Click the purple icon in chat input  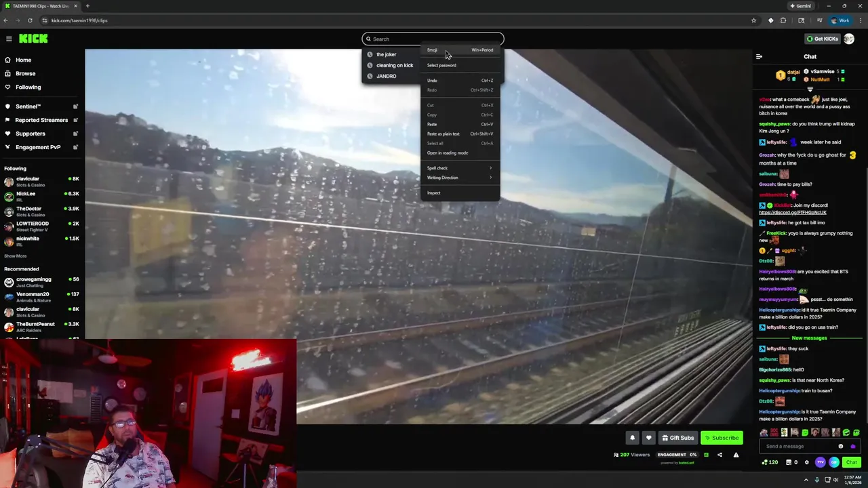coord(853,446)
